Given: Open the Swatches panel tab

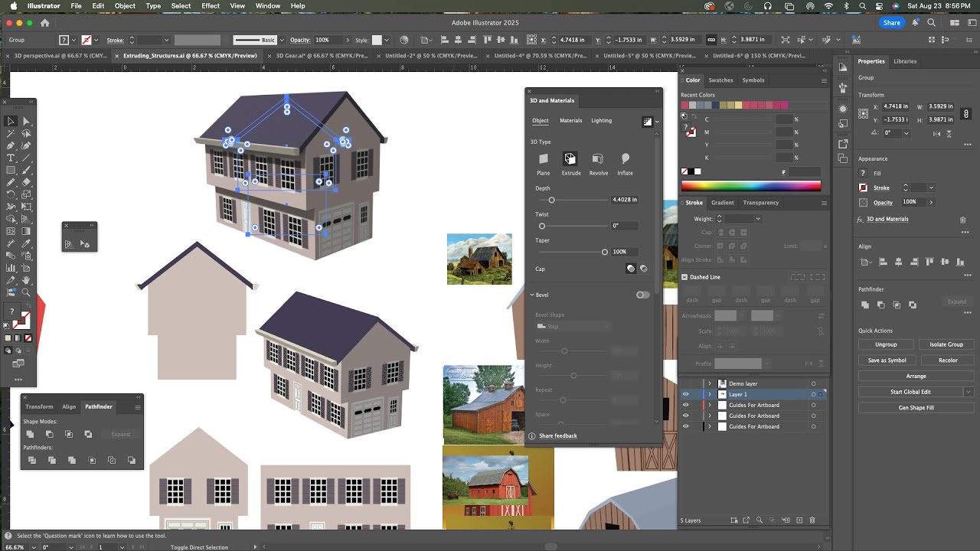Looking at the screenshot, I should (x=720, y=80).
